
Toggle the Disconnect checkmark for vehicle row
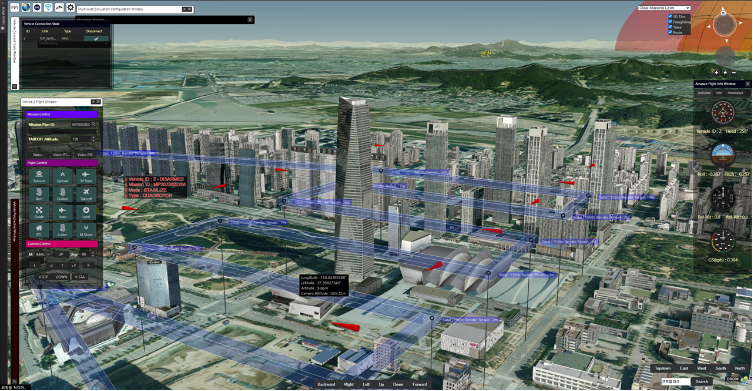pos(96,38)
